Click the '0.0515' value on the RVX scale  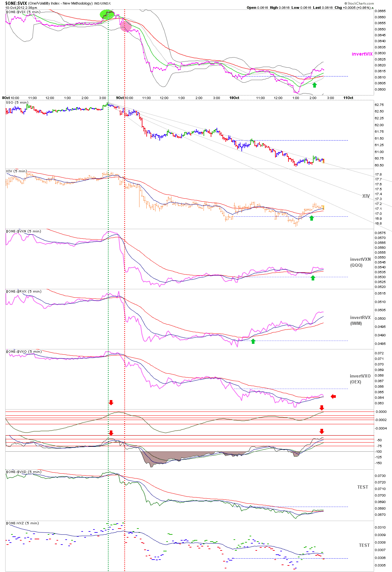tap(380, 293)
